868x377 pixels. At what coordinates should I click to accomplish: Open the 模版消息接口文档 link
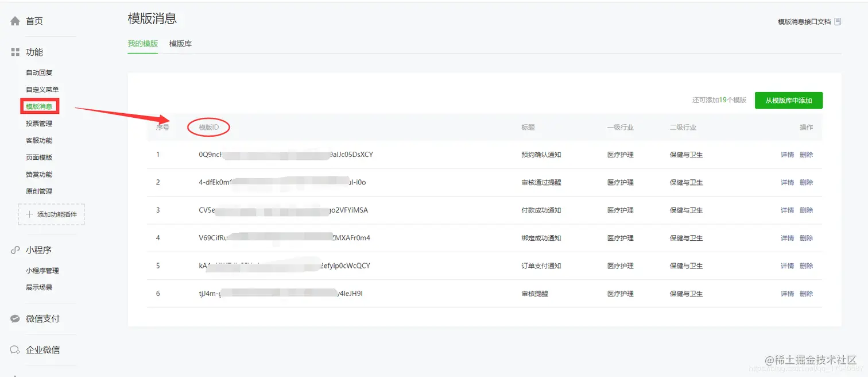pyautogui.click(x=804, y=22)
